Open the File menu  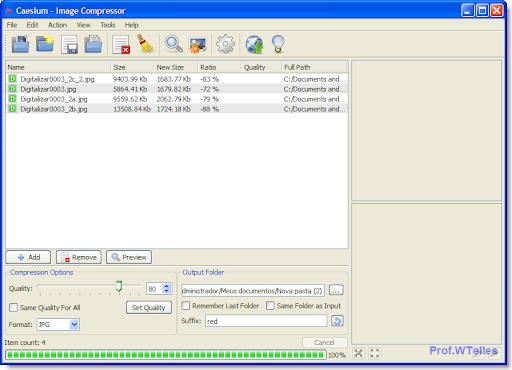click(x=12, y=25)
